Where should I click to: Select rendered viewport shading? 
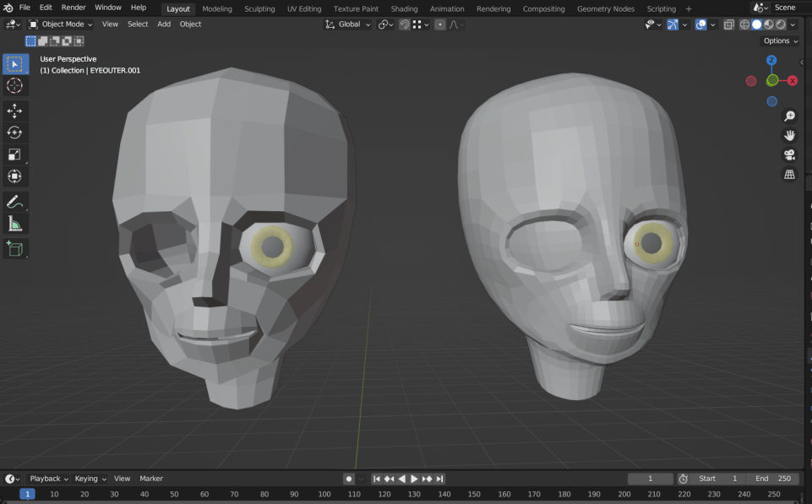(781, 24)
